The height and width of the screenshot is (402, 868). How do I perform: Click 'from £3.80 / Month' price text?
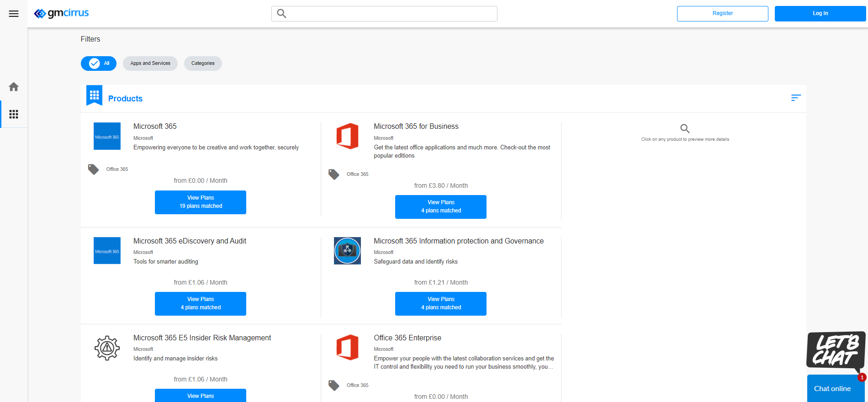(x=441, y=185)
